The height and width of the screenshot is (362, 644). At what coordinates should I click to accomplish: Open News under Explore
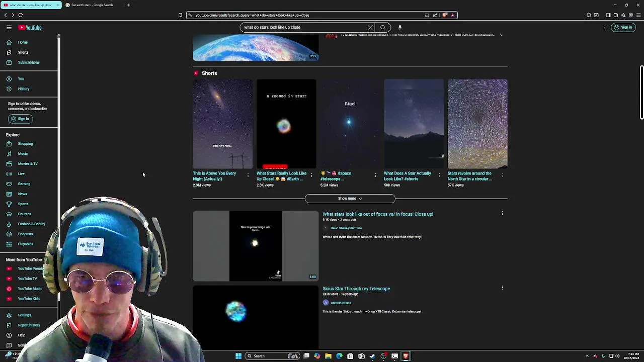[23, 194]
